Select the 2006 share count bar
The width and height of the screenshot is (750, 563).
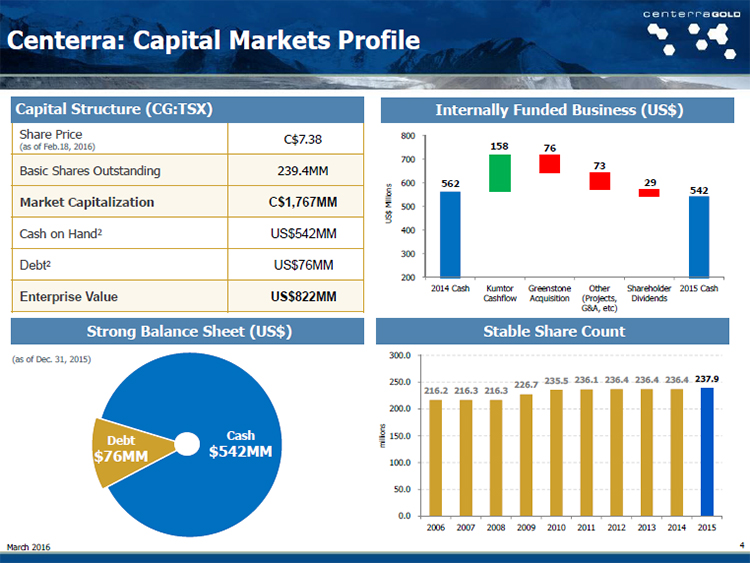[x=436, y=458]
